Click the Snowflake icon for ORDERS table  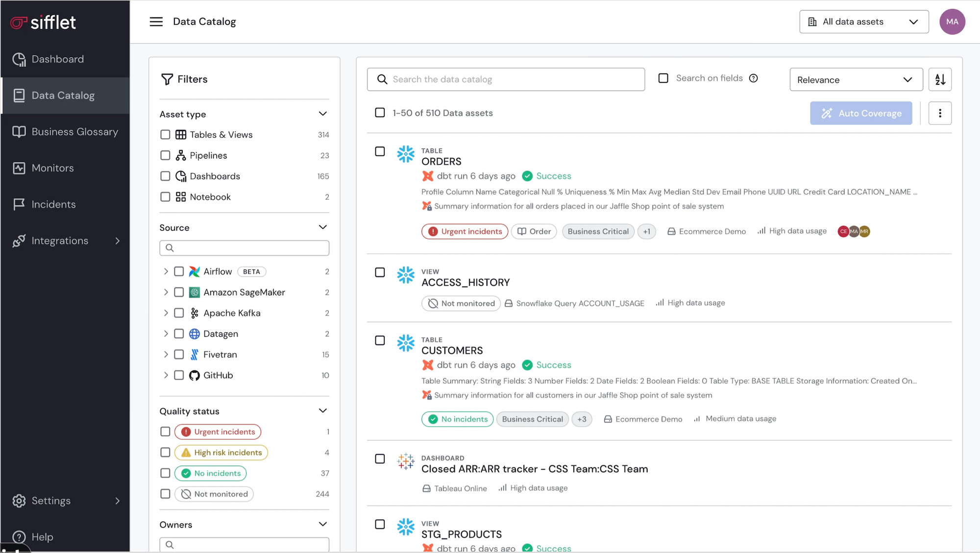coord(406,154)
